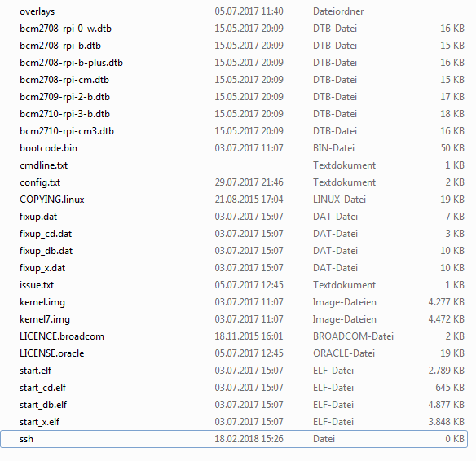Select issue.txt file

coord(37,285)
